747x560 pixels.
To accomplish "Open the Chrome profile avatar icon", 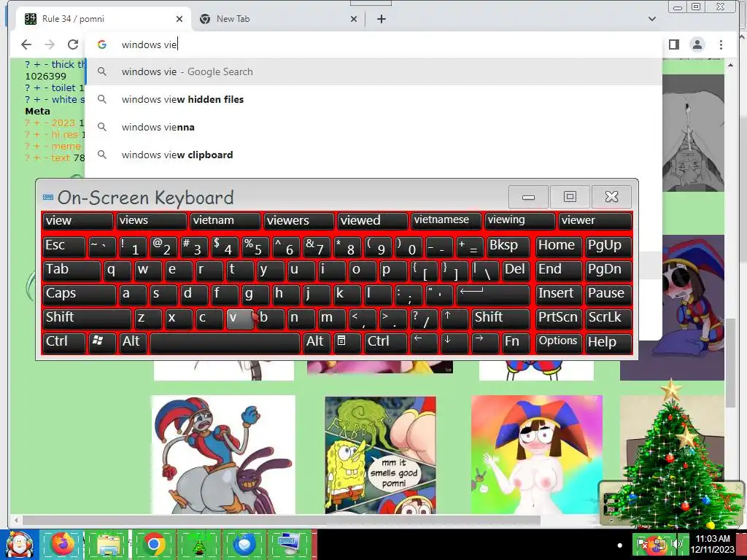I will pyautogui.click(x=697, y=44).
